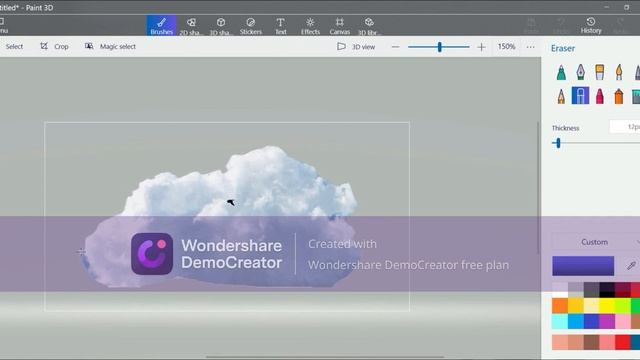The width and height of the screenshot is (640, 360).
Task: Select the Marker brush
Action: pos(561,72)
